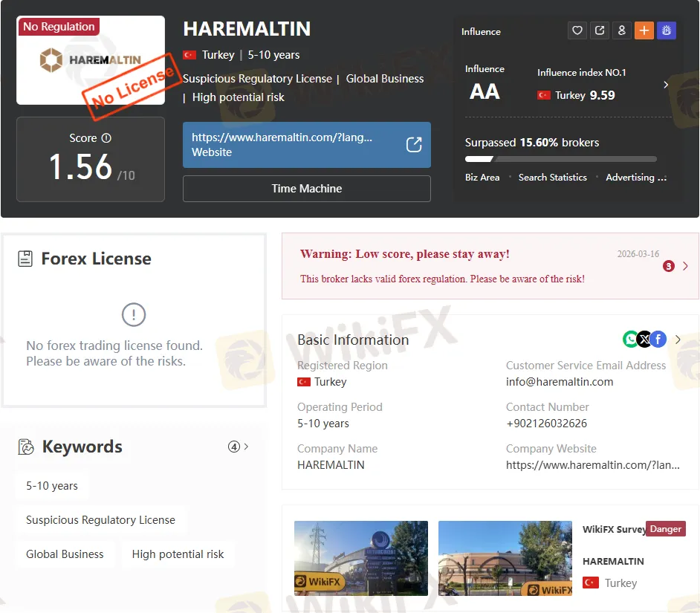
Task: Click the share icon in Influence panel
Action: [x=599, y=30]
